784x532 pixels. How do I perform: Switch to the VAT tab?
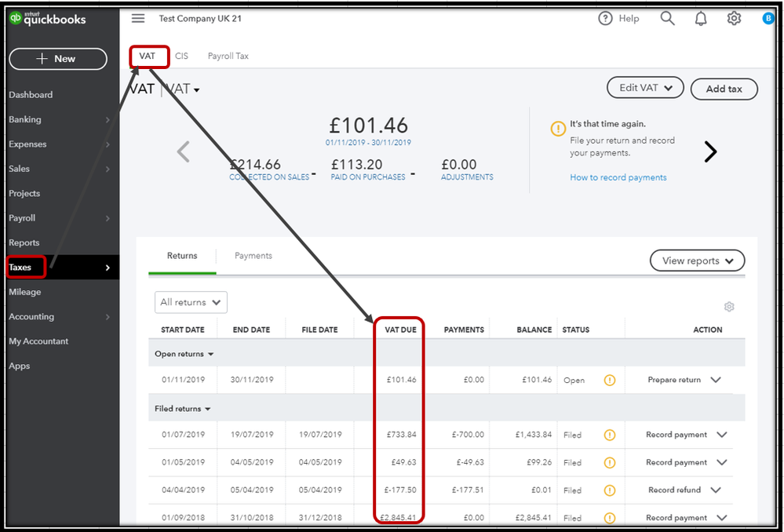point(147,56)
